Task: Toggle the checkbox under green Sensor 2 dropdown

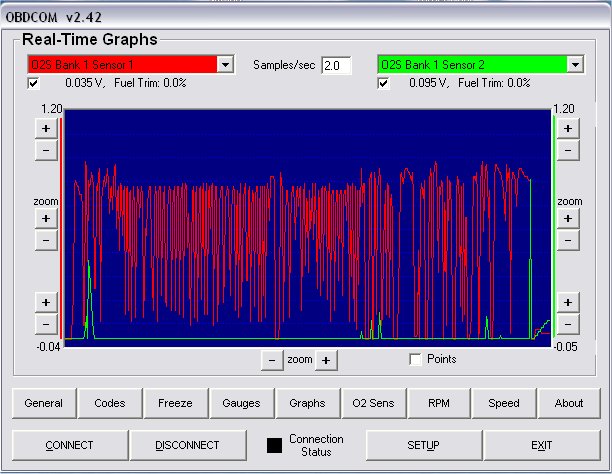Action: (385, 84)
